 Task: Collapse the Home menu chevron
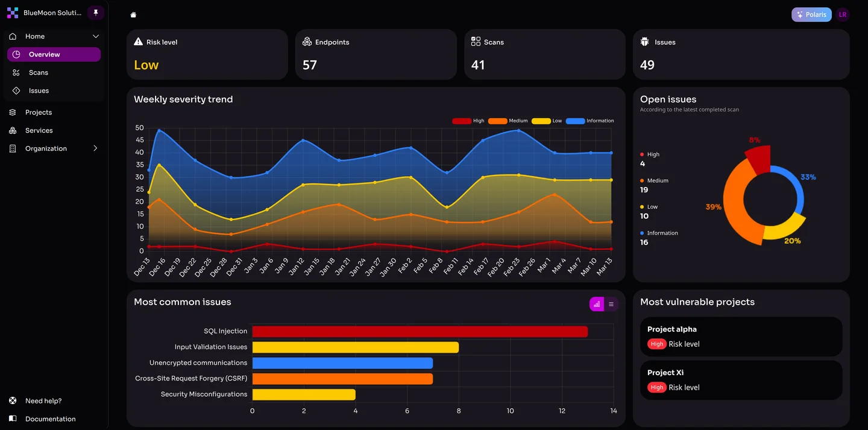coord(95,37)
